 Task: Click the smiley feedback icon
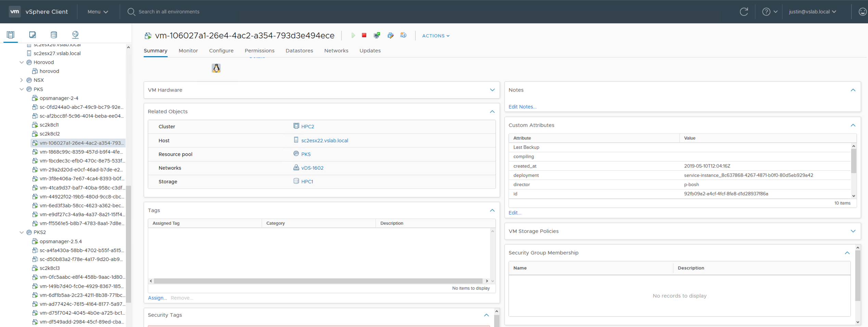click(863, 12)
